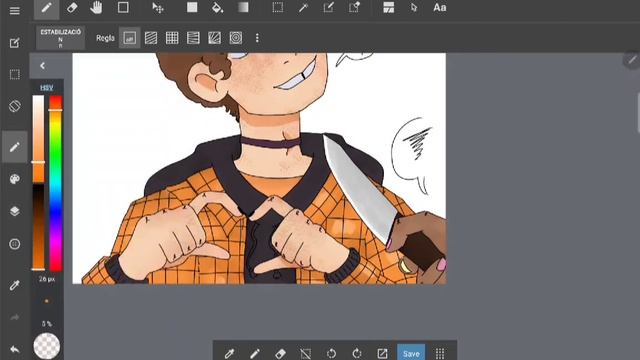Image resolution: width=640 pixels, height=360 pixels.
Task: Click the canvas artwork drawing area
Action: (259, 168)
